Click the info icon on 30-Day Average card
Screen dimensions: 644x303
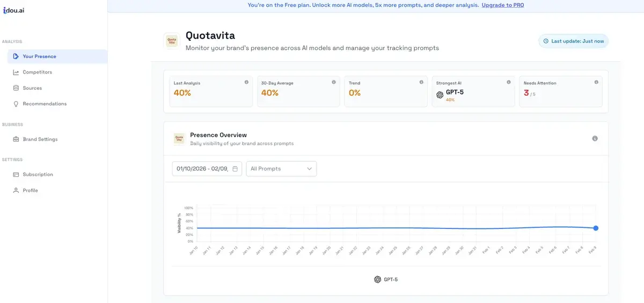[x=334, y=82]
